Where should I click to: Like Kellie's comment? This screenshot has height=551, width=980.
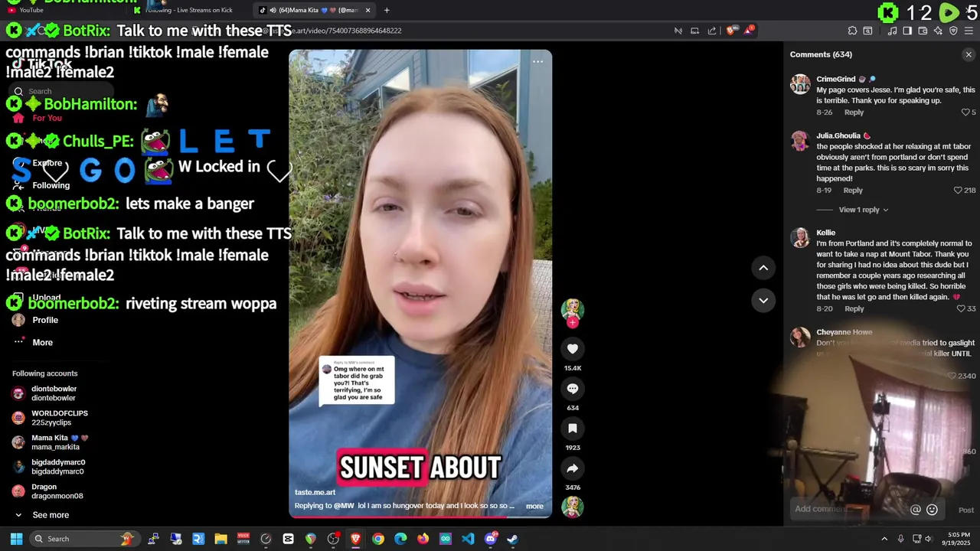961,309
